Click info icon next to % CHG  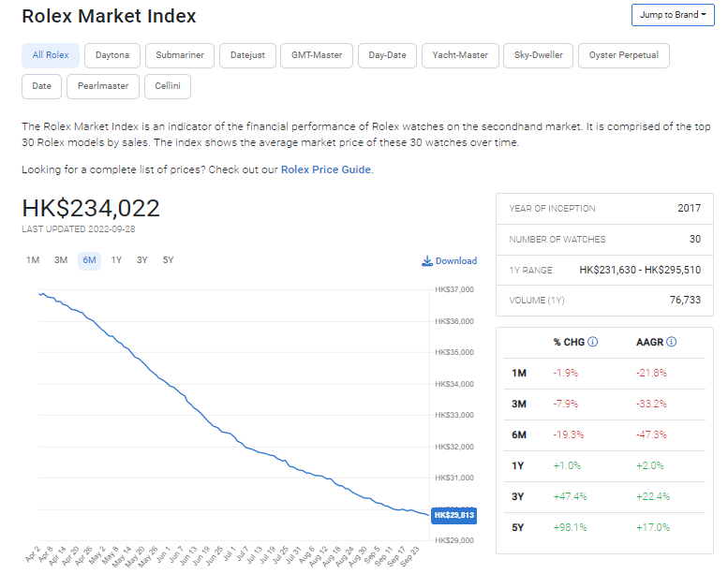[x=593, y=342]
